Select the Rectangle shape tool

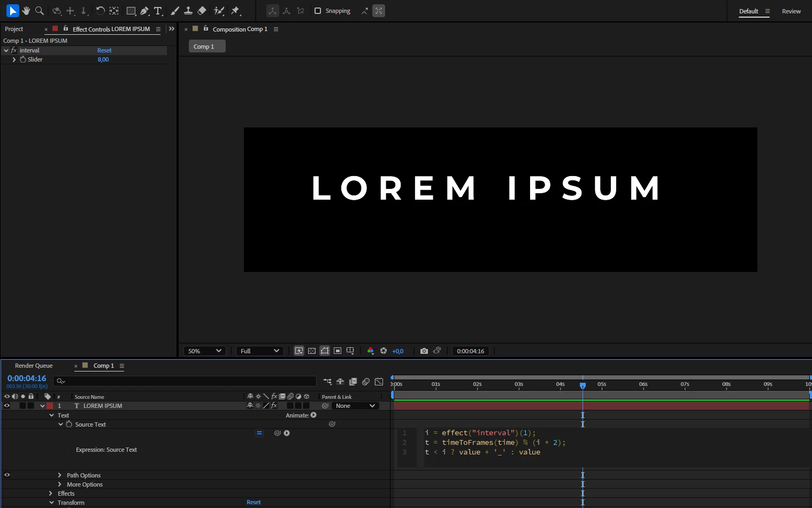point(131,11)
